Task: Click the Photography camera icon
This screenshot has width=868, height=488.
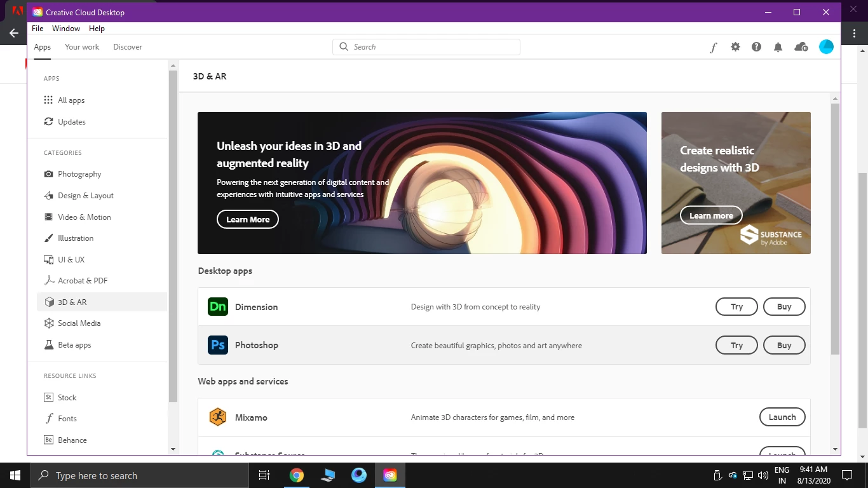Action: pos(48,174)
